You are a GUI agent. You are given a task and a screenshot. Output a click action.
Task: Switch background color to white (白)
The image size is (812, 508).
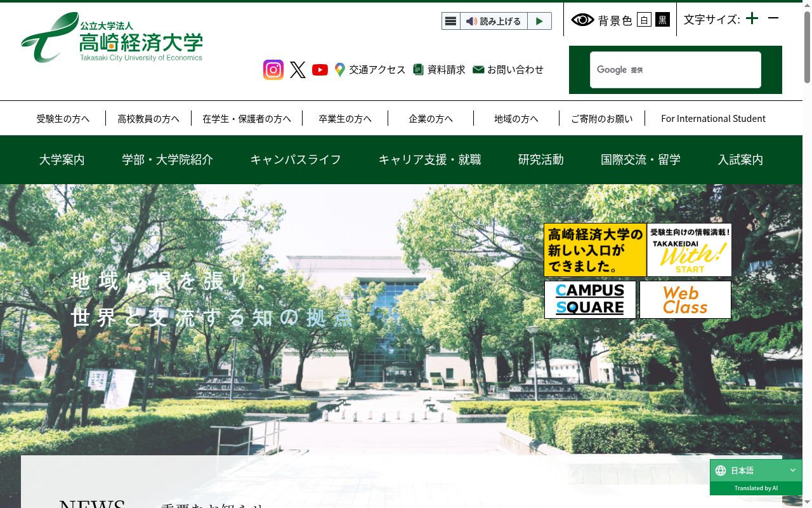[x=644, y=20]
